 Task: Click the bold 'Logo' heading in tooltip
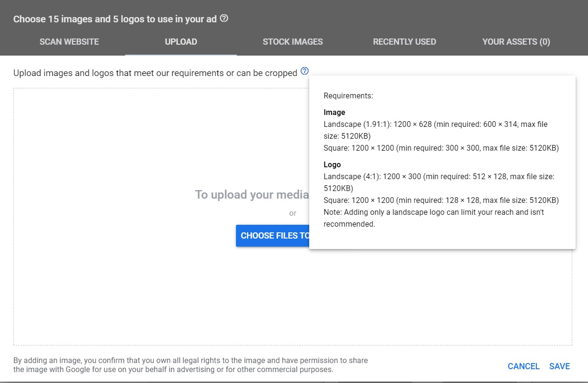332,164
